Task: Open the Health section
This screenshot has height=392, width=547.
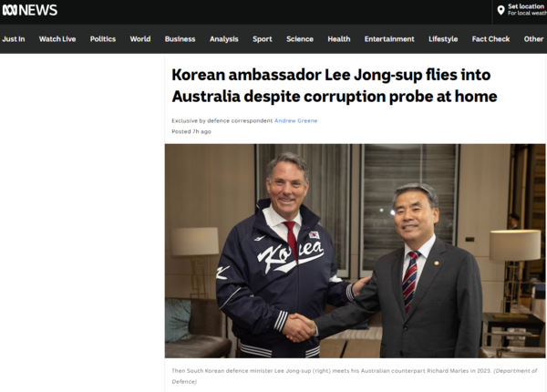Action: coord(339,39)
